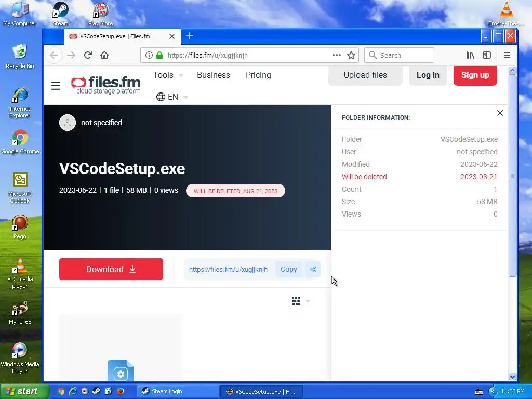Select the Microsoft Outlook desktop icon

20,188
